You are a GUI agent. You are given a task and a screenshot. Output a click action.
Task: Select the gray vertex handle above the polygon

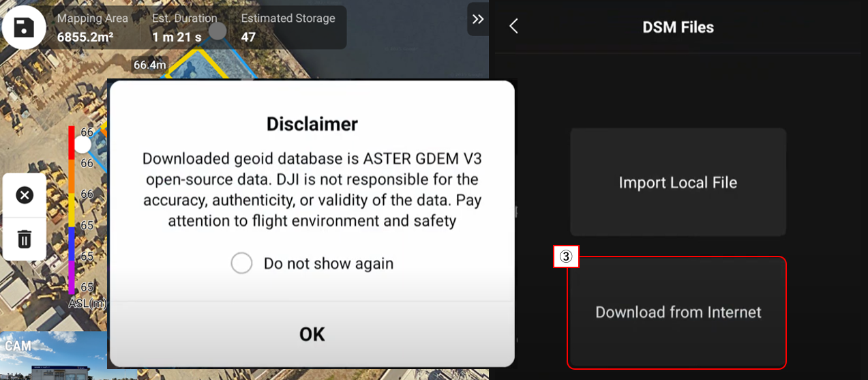(x=218, y=31)
